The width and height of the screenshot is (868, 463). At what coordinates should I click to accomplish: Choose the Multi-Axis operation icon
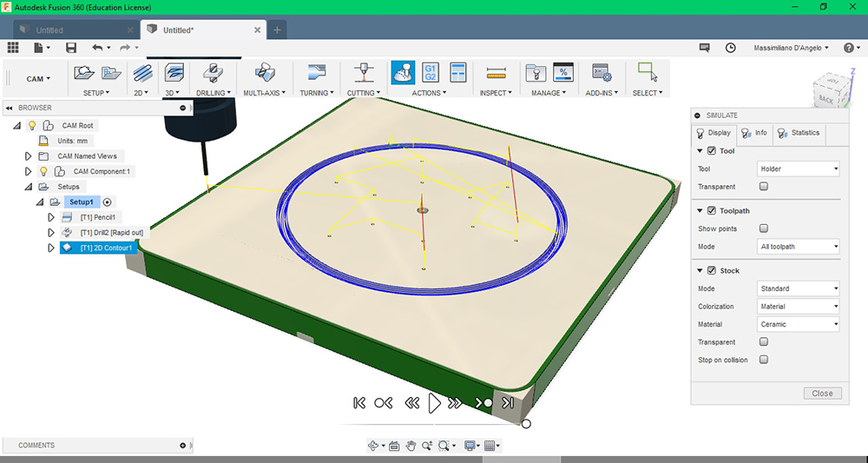pyautogui.click(x=265, y=73)
